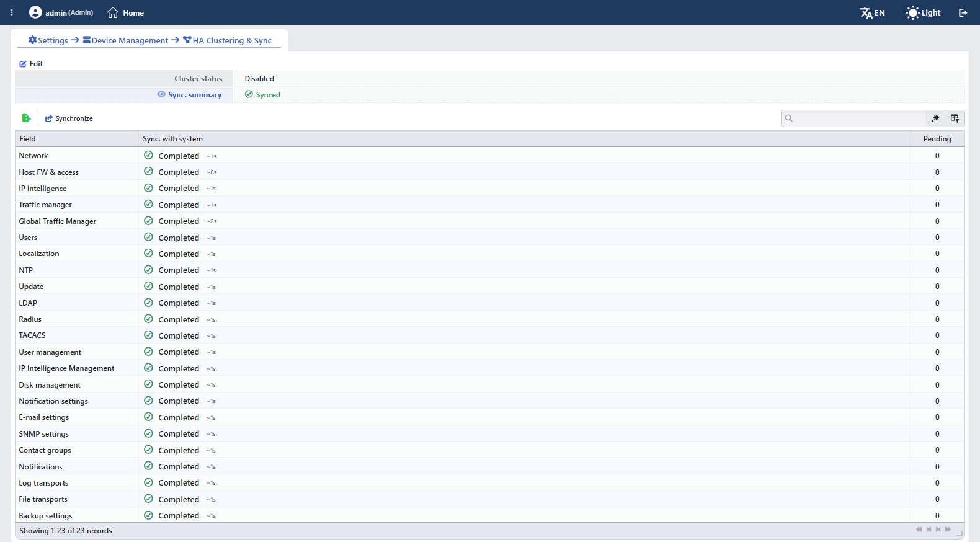Open the three-dot main menu
Screen dimensions: 980x542
(12, 12)
